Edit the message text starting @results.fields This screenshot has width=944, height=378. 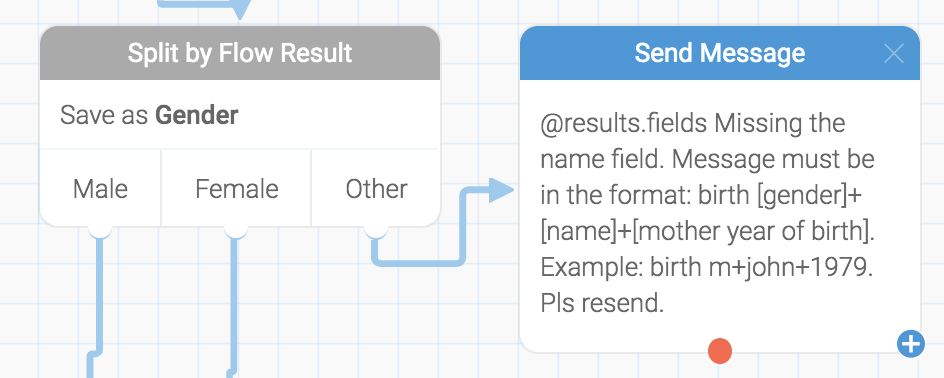click(x=708, y=213)
